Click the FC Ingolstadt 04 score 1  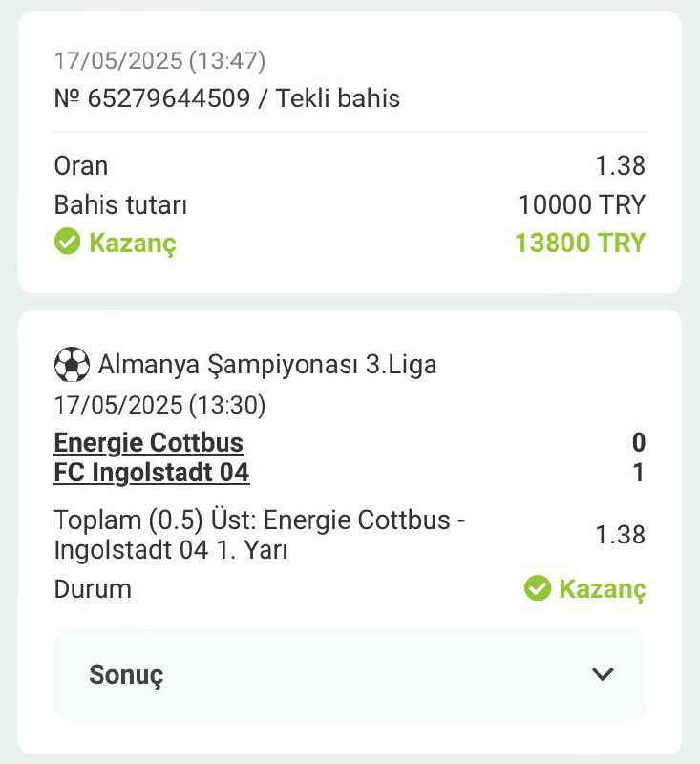pos(639,472)
